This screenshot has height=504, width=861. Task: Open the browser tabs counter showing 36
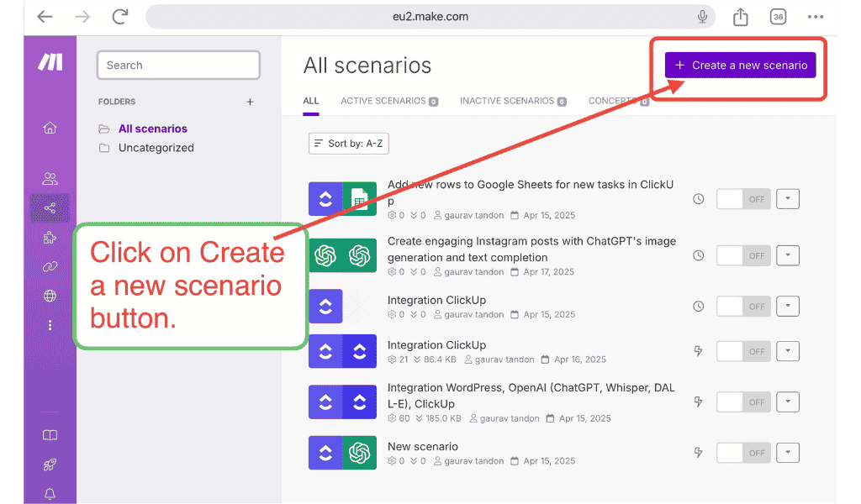coord(778,17)
